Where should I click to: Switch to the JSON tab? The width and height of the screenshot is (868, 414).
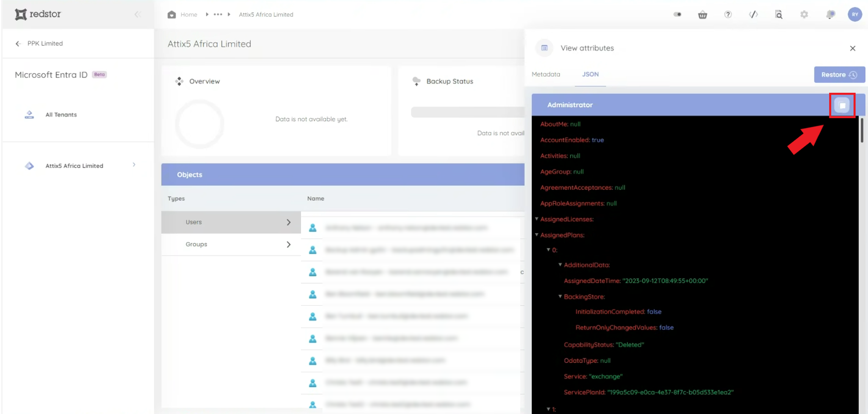click(591, 74)
